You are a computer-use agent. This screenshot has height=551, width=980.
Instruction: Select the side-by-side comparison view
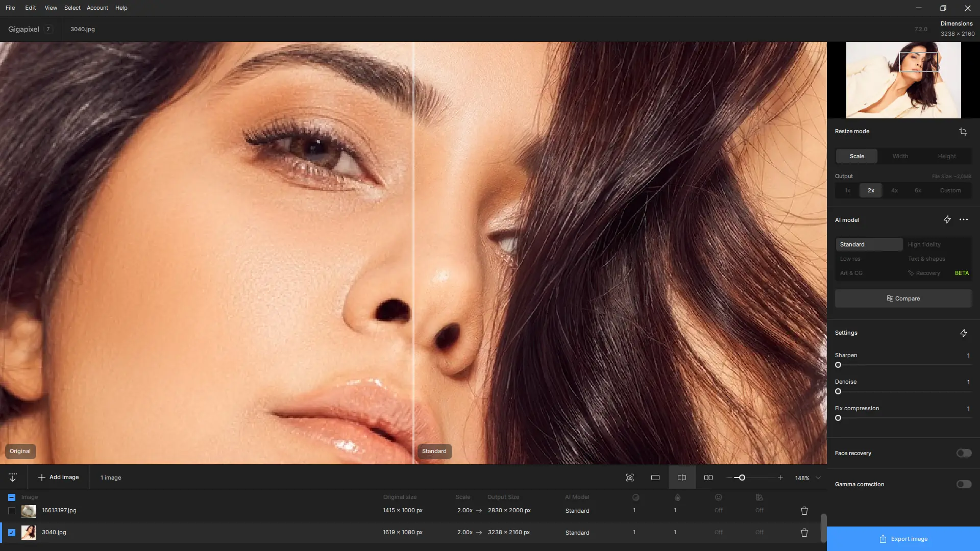708,478
